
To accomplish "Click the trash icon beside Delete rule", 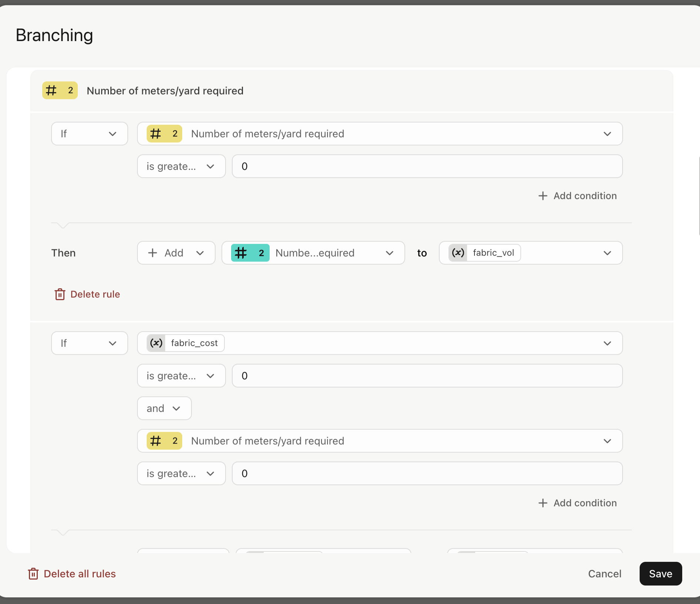I will coord(60,294).
